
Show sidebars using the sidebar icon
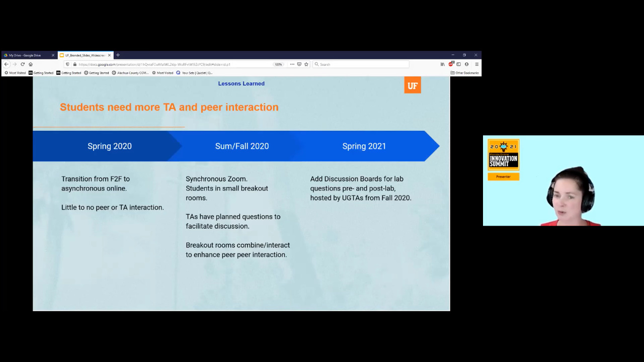459,64
